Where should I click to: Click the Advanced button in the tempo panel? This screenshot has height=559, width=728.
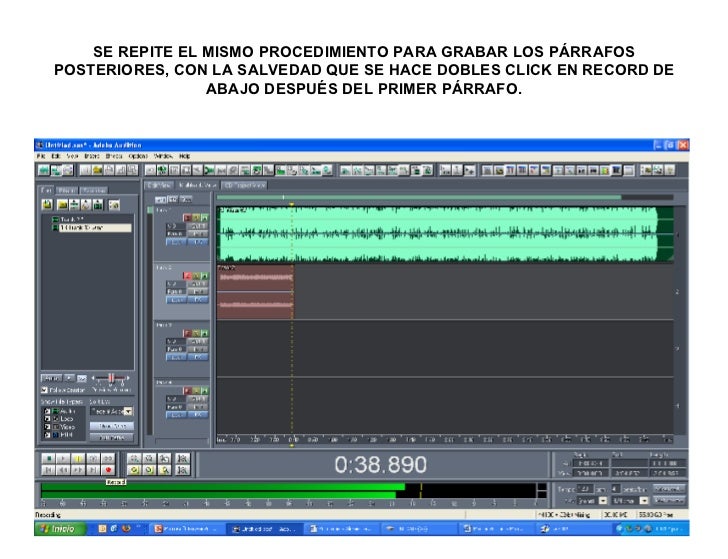click(668, 489)
